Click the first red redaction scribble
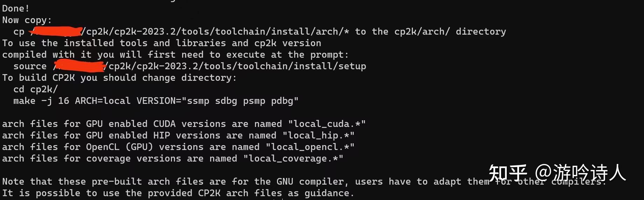Screen dimensions: 644x200 click(x=56, y=31)
